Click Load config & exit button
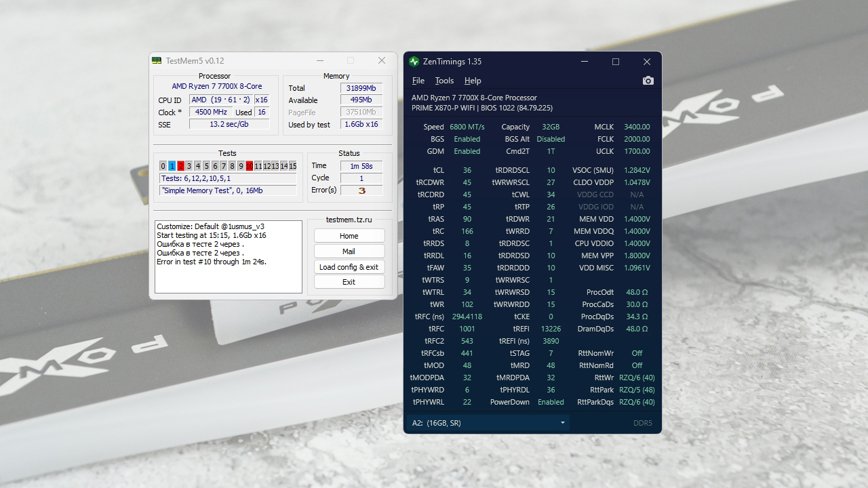Viewport: 868px width, 488px height. coord(349,267)
